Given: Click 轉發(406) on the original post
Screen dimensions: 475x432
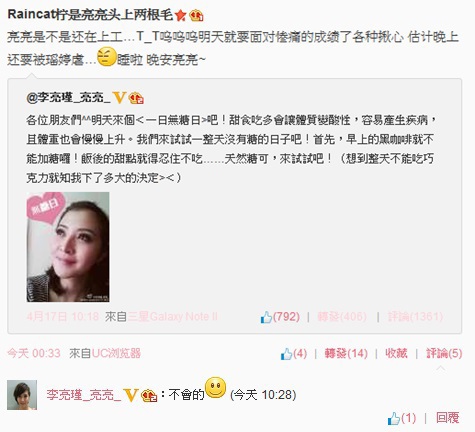Looking at the screenshot, I should point(342,317).
